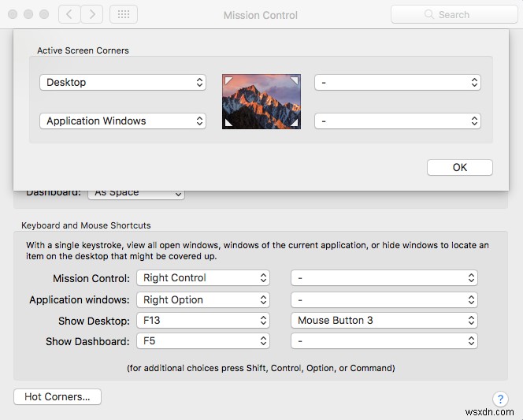This screenshot has height=420, width=523.
Task: Open top-left corner Desktop dropdown
Action: 122,83
